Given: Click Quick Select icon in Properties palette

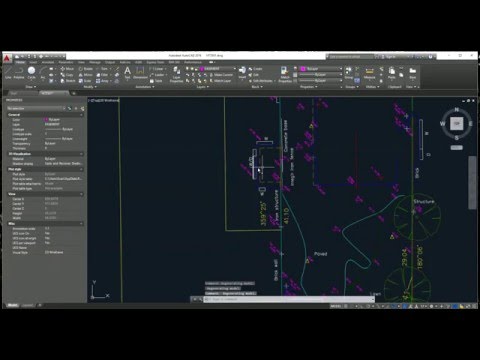Looking at the screenshot, I should pyautogui.click(x=82, y=108).
